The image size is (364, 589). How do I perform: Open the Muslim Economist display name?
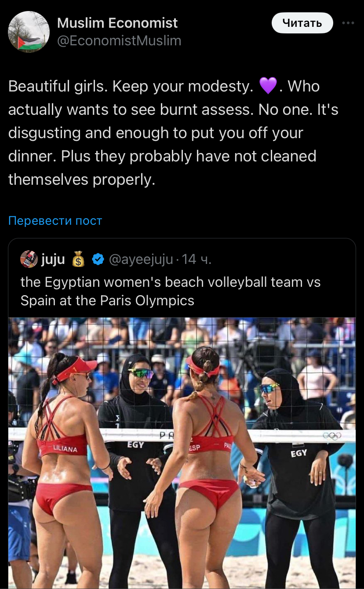click(x=117, y=22)
